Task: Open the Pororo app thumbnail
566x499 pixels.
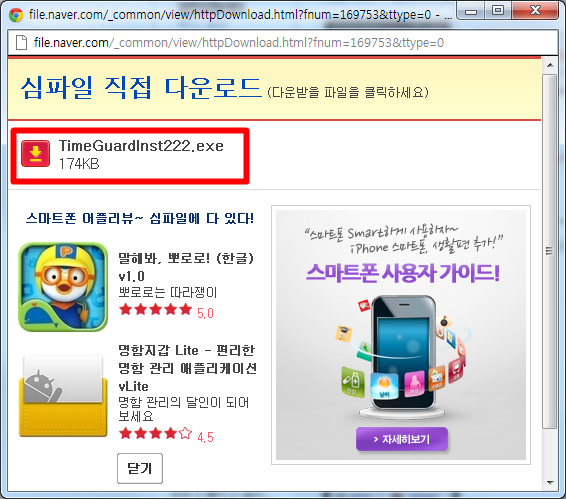Action: pyautogui.click(x=63, y=287)
